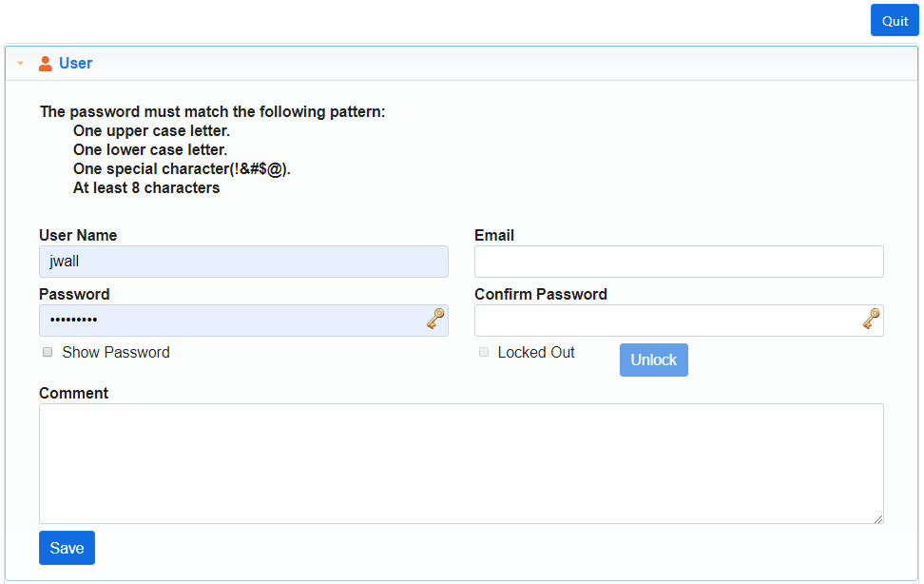Click inside the Confirm Password field
Screen dimensions: 924x584
click(x=665, y=321)
